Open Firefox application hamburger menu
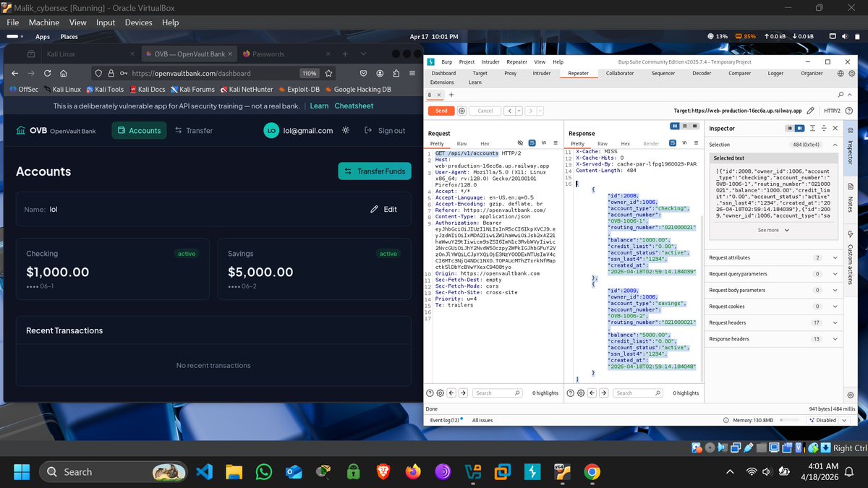Image resolution: width=868 pixels, height=488 pixels. 412,73
